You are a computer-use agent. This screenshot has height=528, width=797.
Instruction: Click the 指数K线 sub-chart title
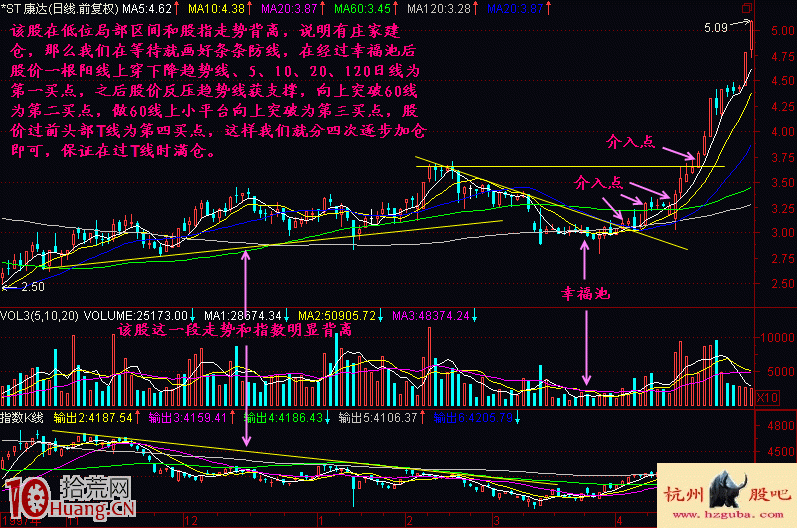pos(22,418)
